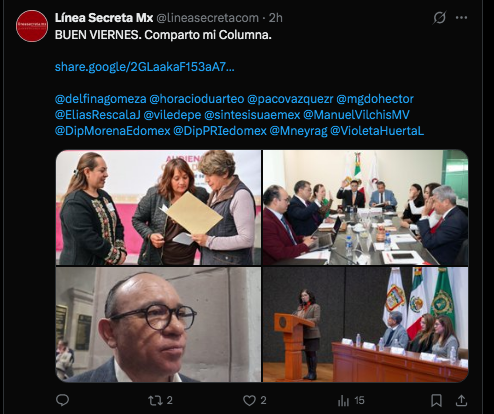This screenshot has height=414, width=494.
Task: Open the @VioletaHuertaL mention
Action: [377, 131]
